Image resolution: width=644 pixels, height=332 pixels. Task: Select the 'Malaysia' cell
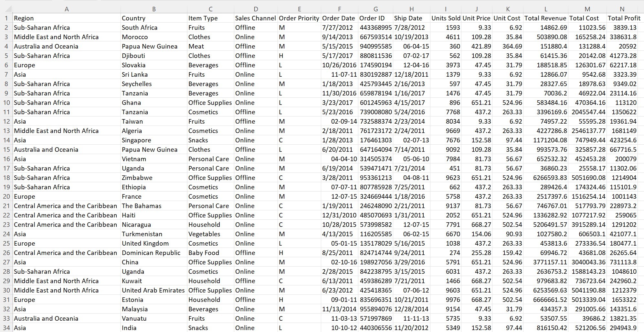pyautogui.click(x=154, y=309)
